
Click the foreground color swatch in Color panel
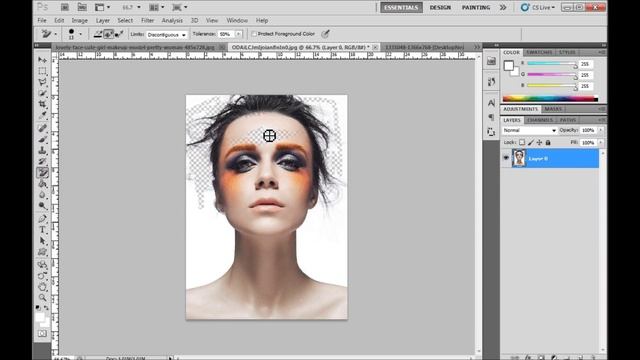[509, 66]
